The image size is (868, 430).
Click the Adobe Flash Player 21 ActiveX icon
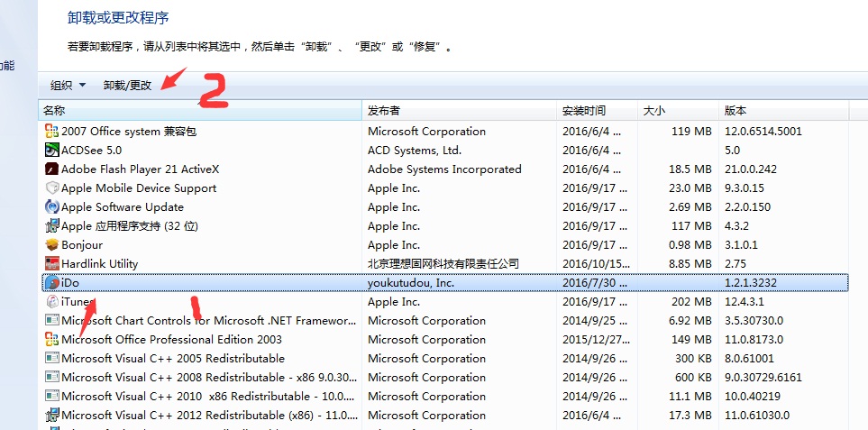tap(51, 169)
